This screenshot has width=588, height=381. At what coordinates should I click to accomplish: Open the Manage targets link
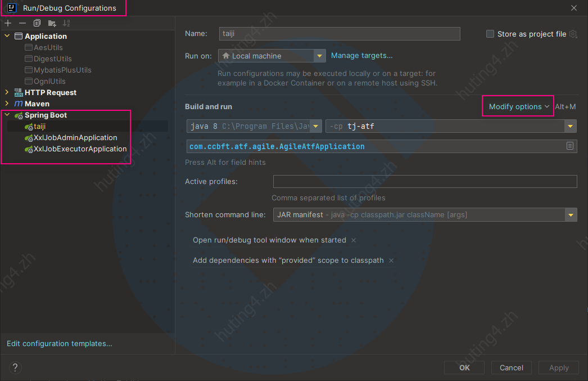pos(361,56)
